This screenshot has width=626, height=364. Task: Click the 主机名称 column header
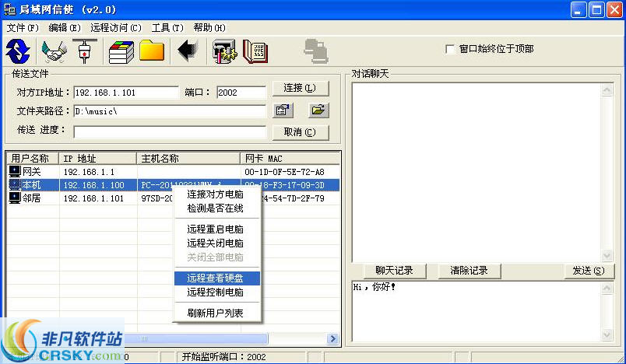pyautogui.click(x=188, y=159)
